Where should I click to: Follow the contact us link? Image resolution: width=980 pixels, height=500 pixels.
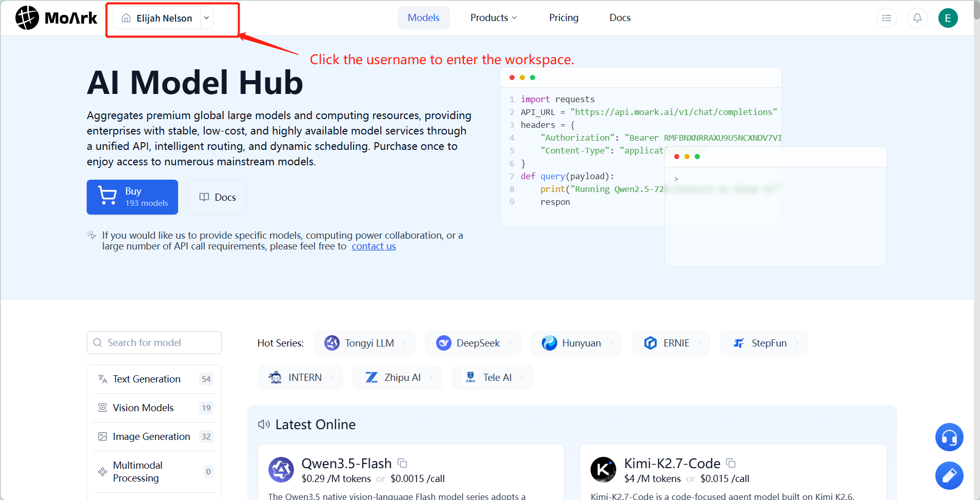point(374,246)
